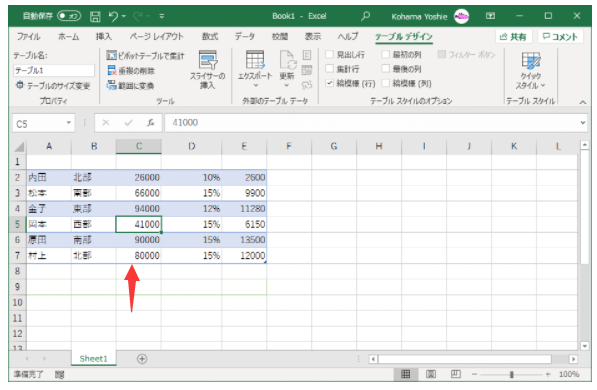Image resolution: width=597 pixels, height=390 pixels.
Task: Open Export dropdown arrow
Action: (255, 85)
